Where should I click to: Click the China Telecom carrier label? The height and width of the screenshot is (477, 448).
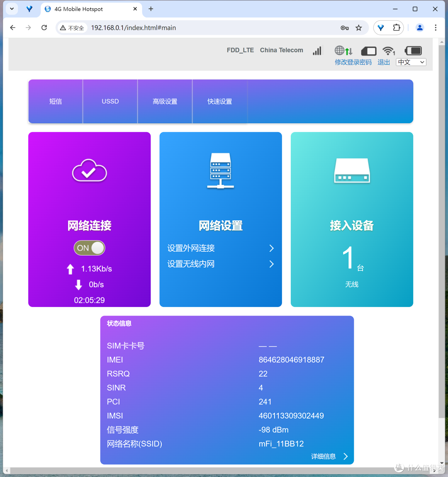click(281, 50)
